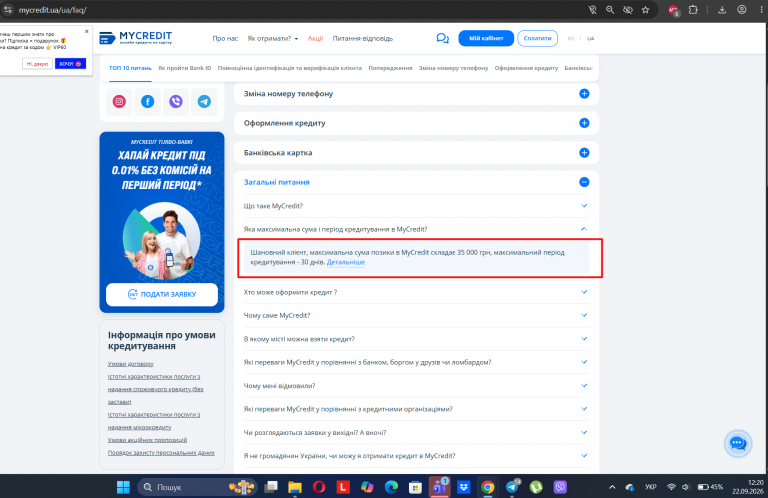Image resolution: width=768 pixels, height=498 pixels.
Task: Click the 'Сплатити' button
Action: click(x=537, y=38)
